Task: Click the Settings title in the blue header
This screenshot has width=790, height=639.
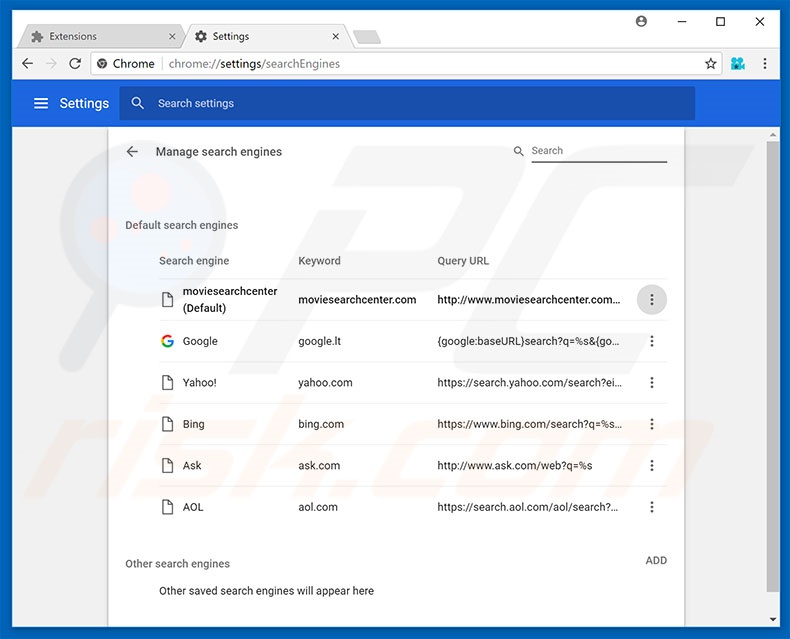Action: pos(84,103)
